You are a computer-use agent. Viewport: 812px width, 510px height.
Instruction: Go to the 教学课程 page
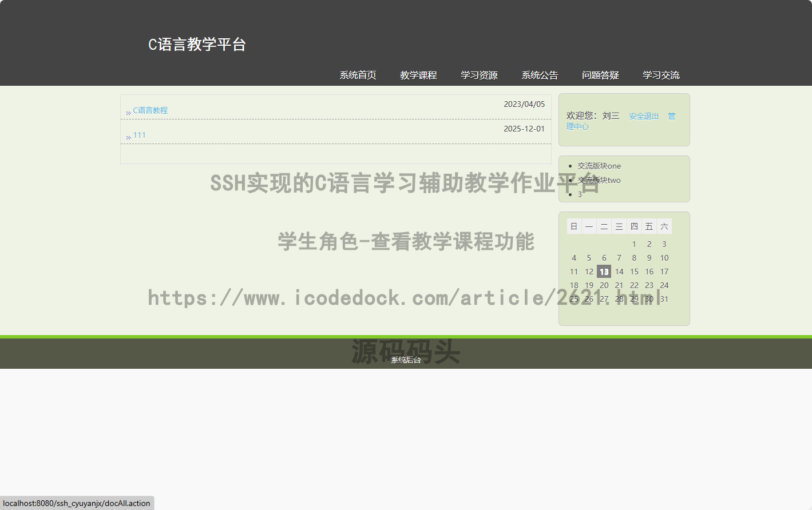[x=418, y=75]
